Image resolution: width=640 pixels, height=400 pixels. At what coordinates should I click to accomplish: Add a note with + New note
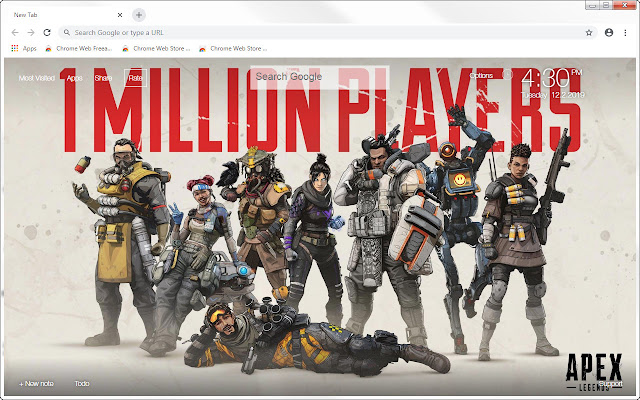click(36, 384)
